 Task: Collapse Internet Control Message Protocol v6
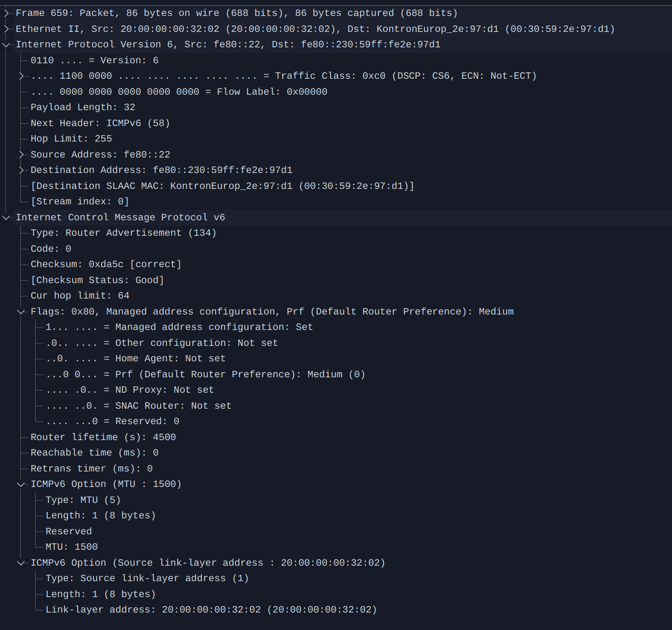coord(6,217)
